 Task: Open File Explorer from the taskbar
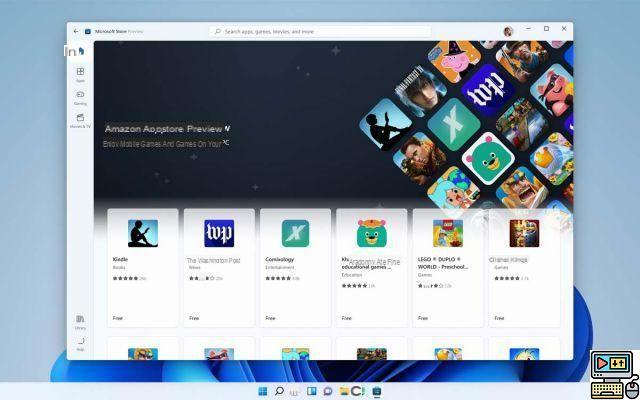click(x=344, y=391)
